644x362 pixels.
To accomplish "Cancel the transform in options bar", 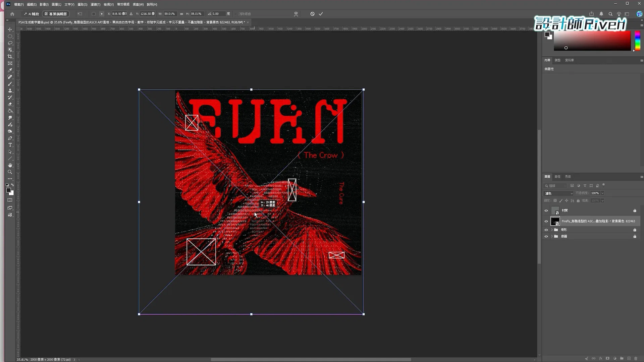I will 312,14.
